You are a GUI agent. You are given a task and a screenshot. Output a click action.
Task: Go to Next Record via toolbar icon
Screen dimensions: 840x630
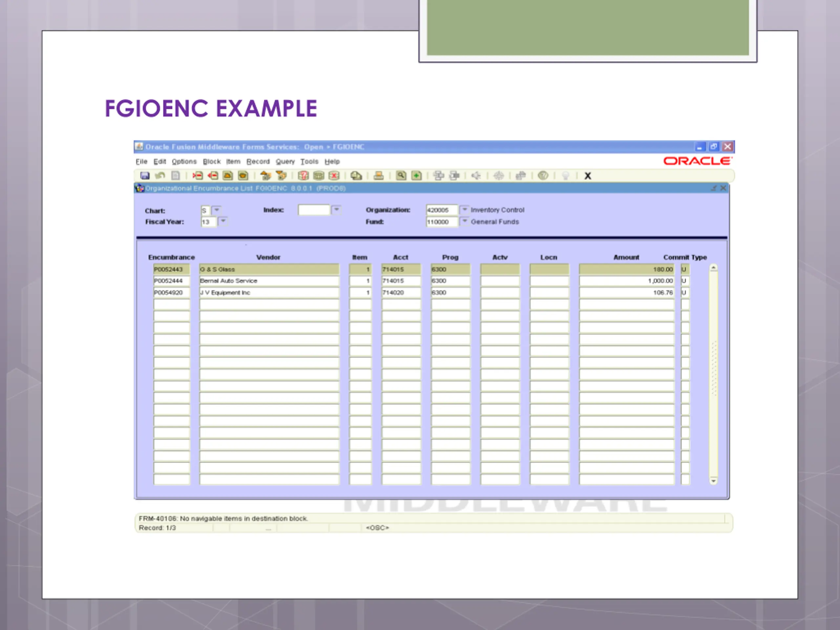coord(243,176)
